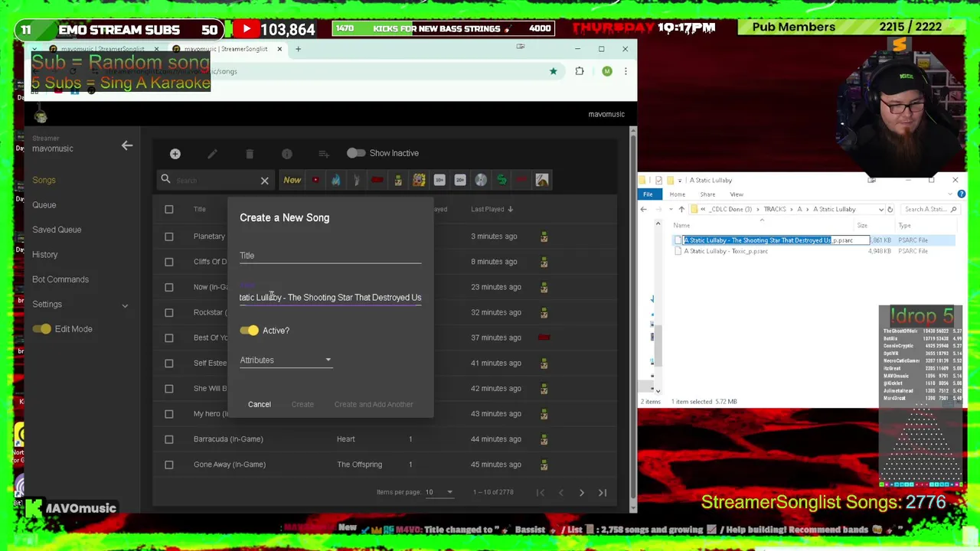Check the Cliffs Of D row checkbox
The image size is (980, 551).
[169, 262]
